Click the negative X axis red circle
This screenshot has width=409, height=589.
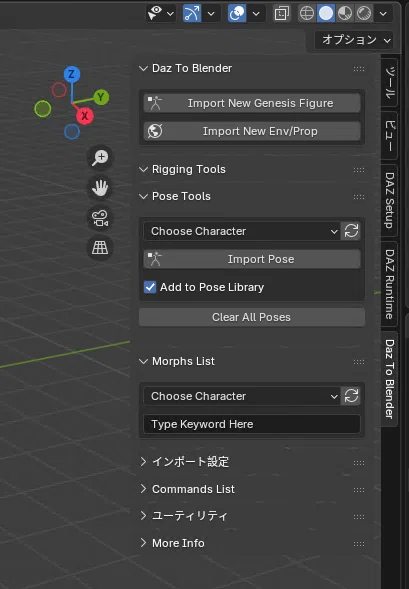click(59, 90)
